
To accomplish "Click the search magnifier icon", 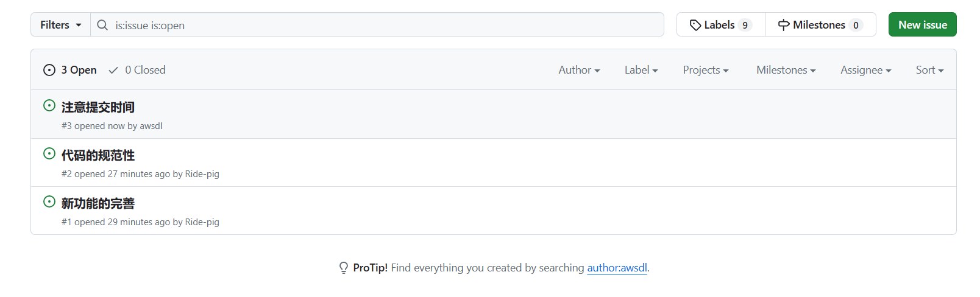I will (102, 25).
